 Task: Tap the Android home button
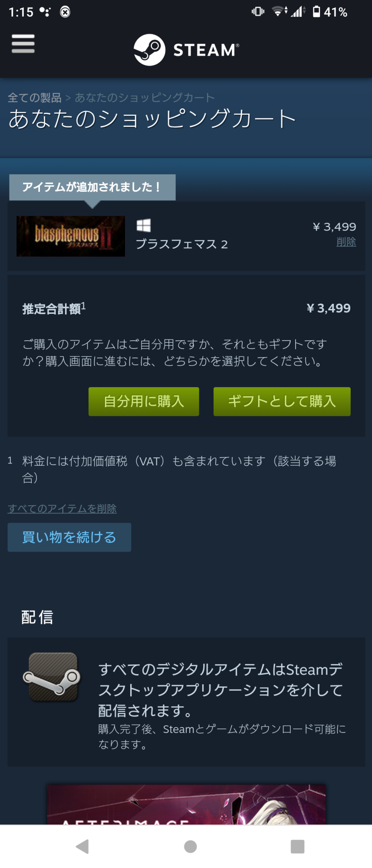(x=190, y=846)
